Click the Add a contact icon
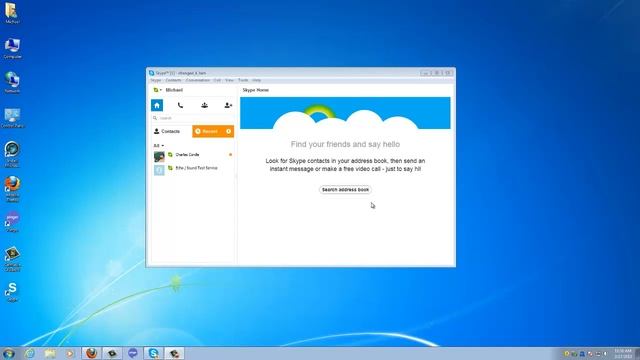This screenshot has width=640, height=360. 228,105
